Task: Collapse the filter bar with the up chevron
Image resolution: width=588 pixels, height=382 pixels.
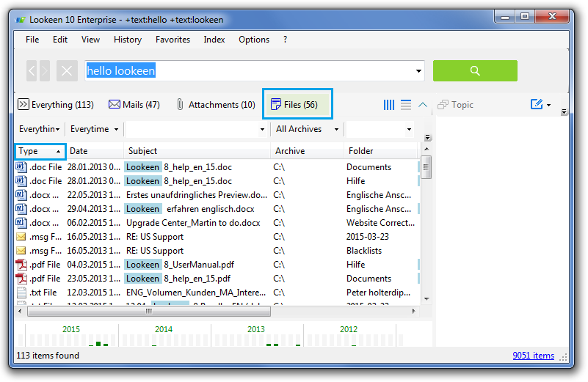Action: [423, 105]
